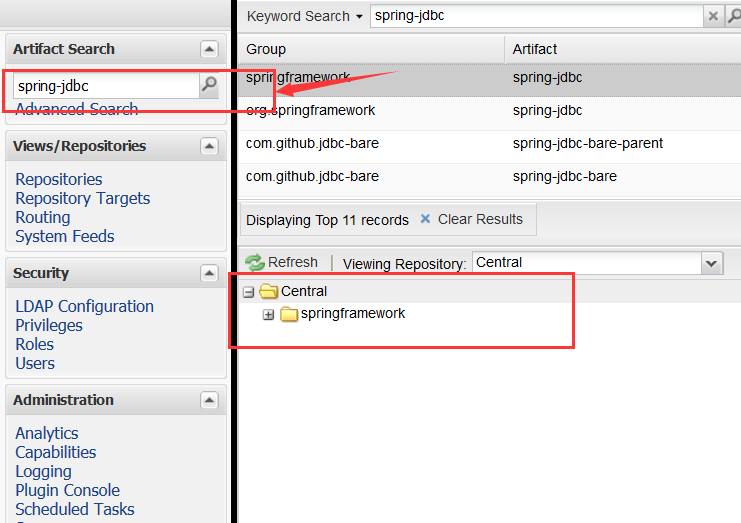Click Clear Results button
The height and width of the screenshot is (523, 741).
(x=472, y=219)
